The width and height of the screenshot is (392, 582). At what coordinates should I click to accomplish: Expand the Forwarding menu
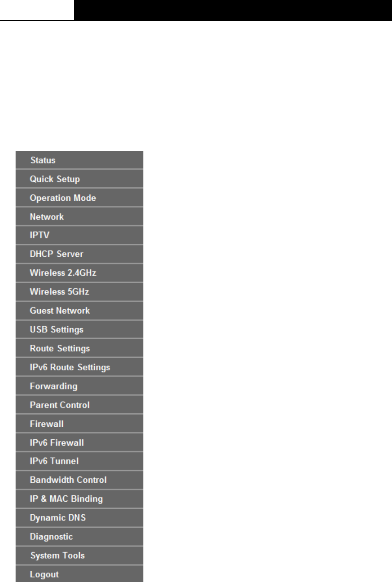(79, 386)
